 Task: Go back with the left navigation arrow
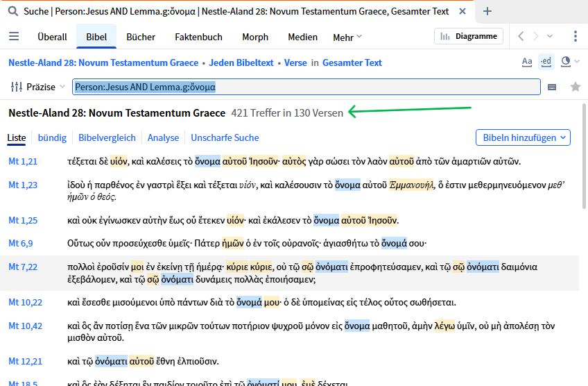tap(521, 36)
